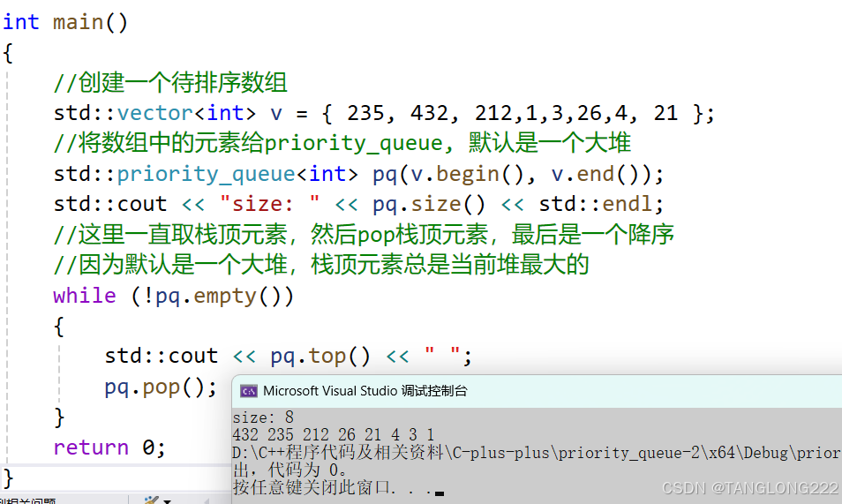Click the 'int main()' function declaration
This screenshot has width=842, height=504.
click(65, 23)
